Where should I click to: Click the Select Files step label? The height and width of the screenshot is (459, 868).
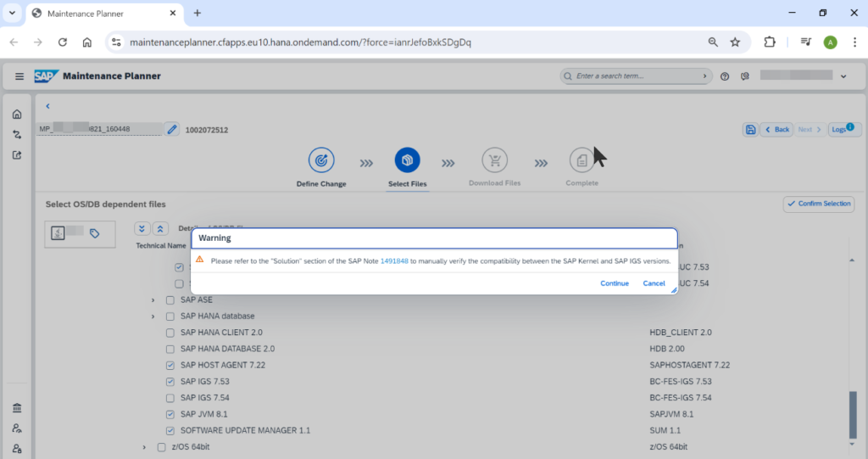(x=407, y=184)
